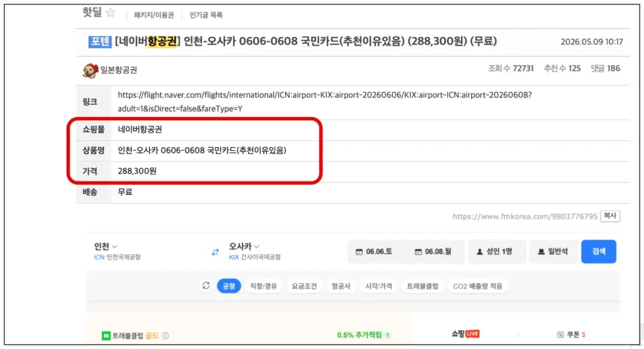This screenshot has width=644, height=349.
Task: Click the star icon next to 핫딜
Action: [111, 13]
